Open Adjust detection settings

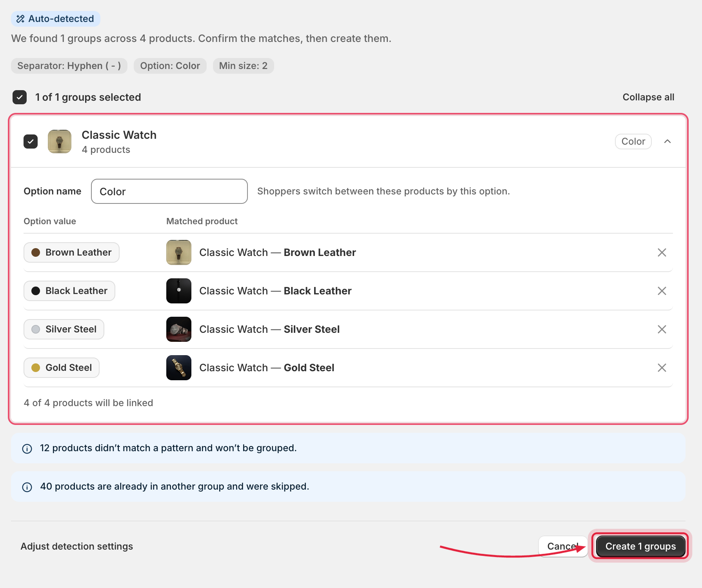(x=77, y=546)
